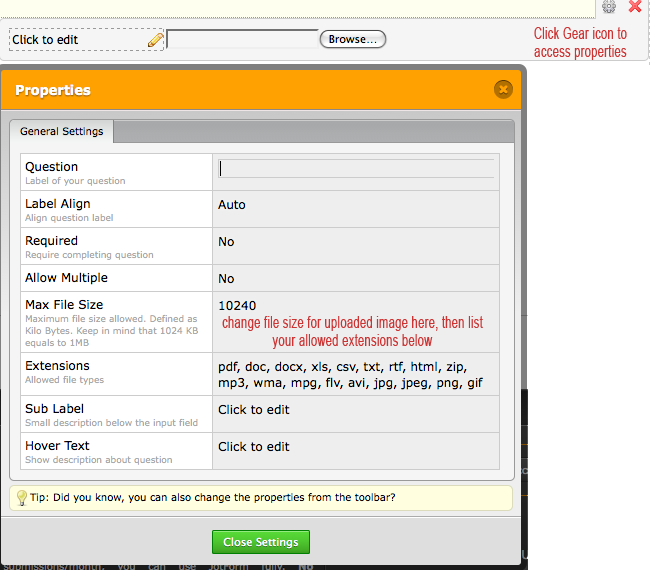Edit the Max File Size value 10240
Image resolution: width=650 pixels, height=570 pixels.
click(x=237, y=305)
